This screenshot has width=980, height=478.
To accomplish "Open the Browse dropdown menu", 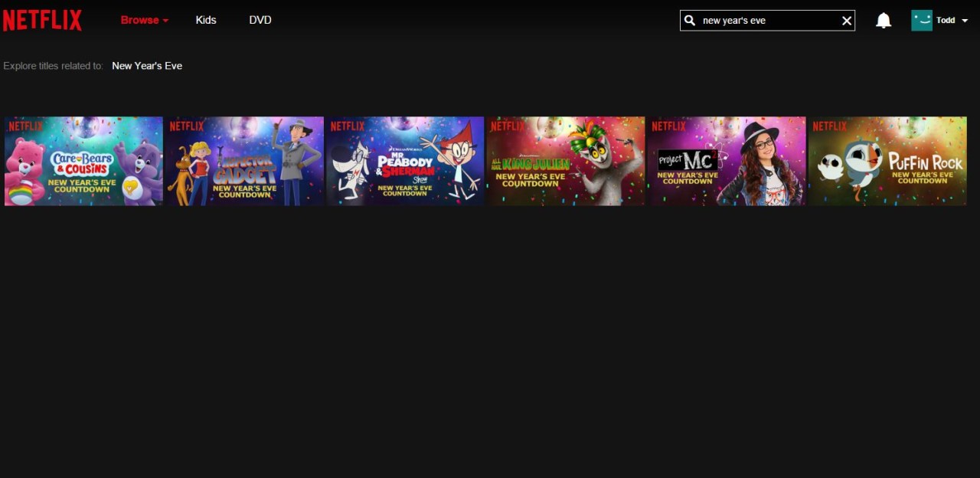I will 144,20.
